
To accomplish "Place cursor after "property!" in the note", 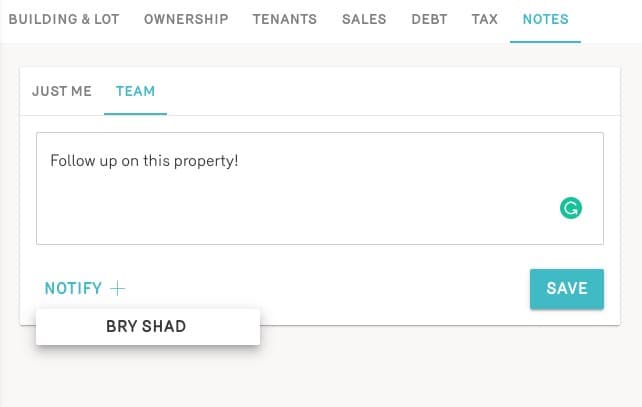I will click(240, 160).
